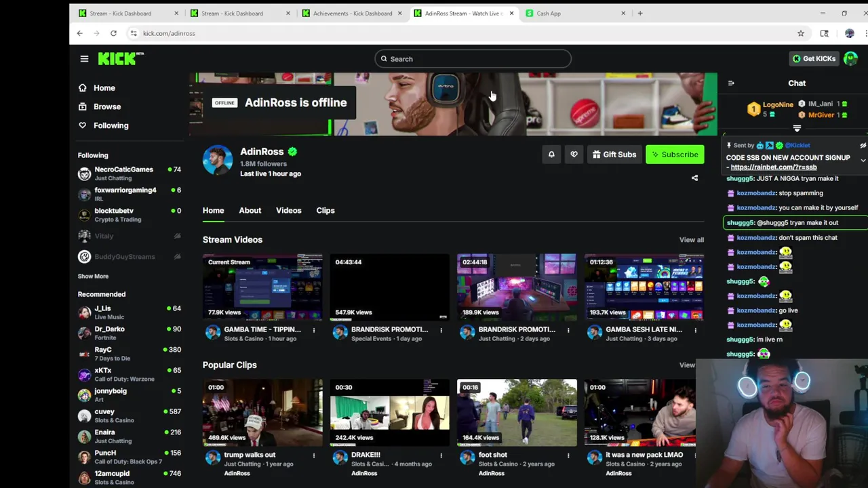Open a new browser tab
Image resolution: width=868 pixels, height=488 pixels.
point(639,13)
